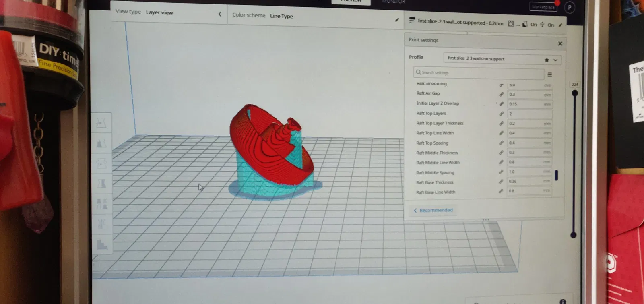
Task: Click Raft Middle Line Width value field
Action: (529, 162)
